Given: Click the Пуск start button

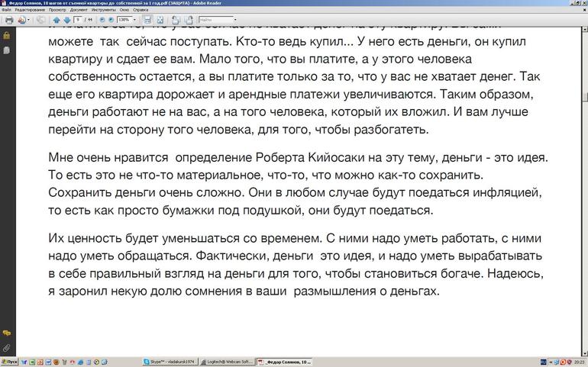Looking at the screenshot, I should coord(9,362).
